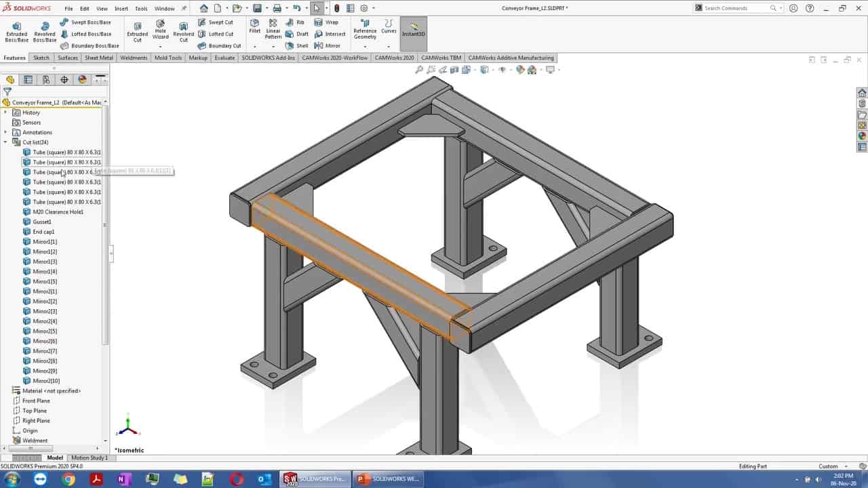Click the Fillet tool icon
Screen dimensions: 868x488
point(255,26)
